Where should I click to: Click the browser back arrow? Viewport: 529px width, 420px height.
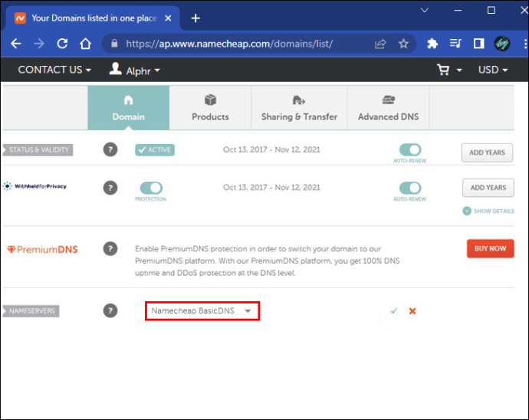16,44
